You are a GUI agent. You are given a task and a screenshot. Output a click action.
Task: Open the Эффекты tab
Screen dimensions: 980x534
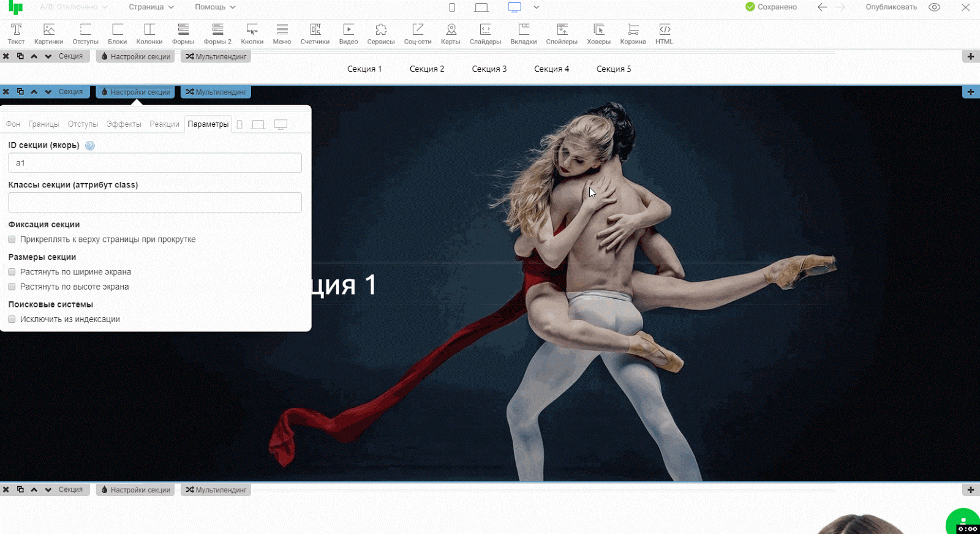tap(124, 124)
